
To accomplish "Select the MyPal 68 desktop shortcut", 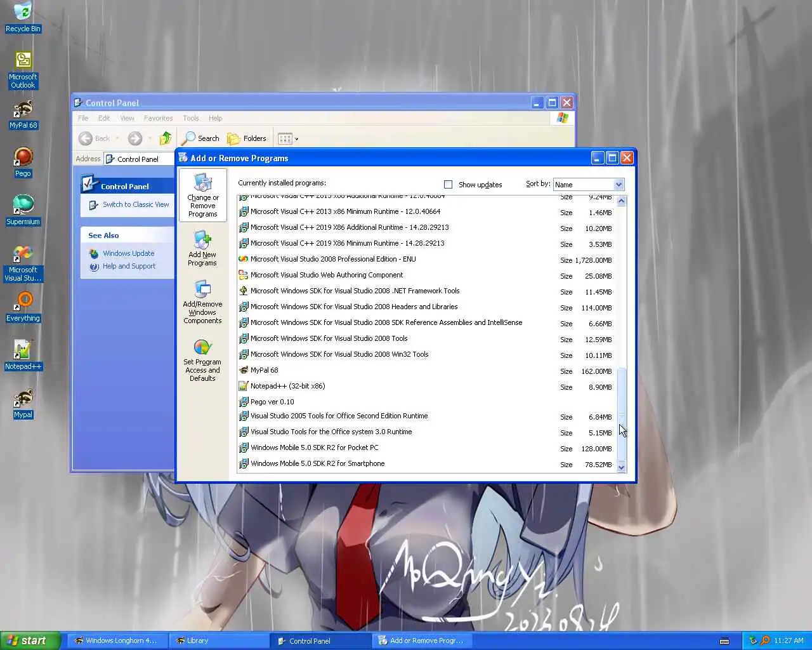I will [23, 114].
